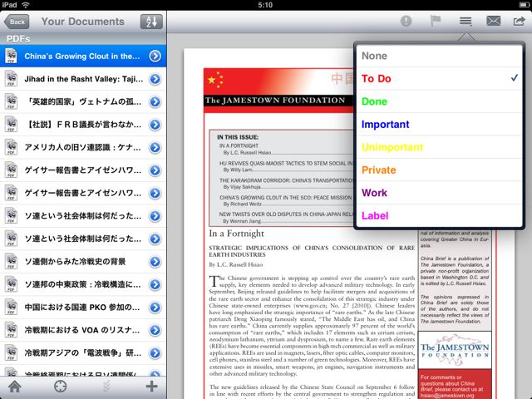
Task: Email the document via envelope icon
Action: tap(493, 21)
